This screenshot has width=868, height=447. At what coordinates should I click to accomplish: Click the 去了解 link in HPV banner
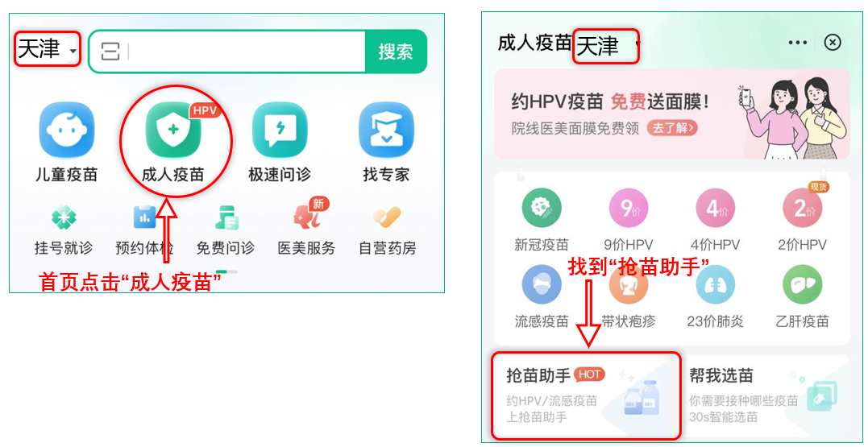tap(672, 128)
